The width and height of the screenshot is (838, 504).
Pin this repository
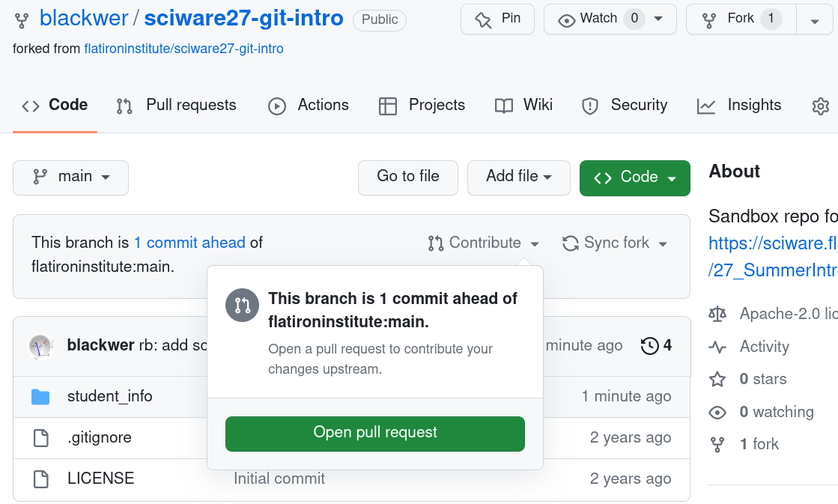tap(497, 19)
